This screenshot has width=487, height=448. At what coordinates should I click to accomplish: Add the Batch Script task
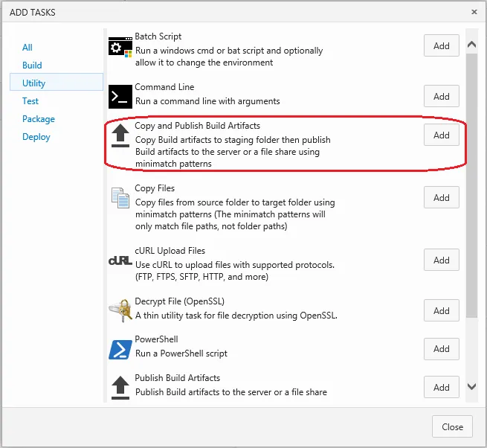tap(442, 45)
